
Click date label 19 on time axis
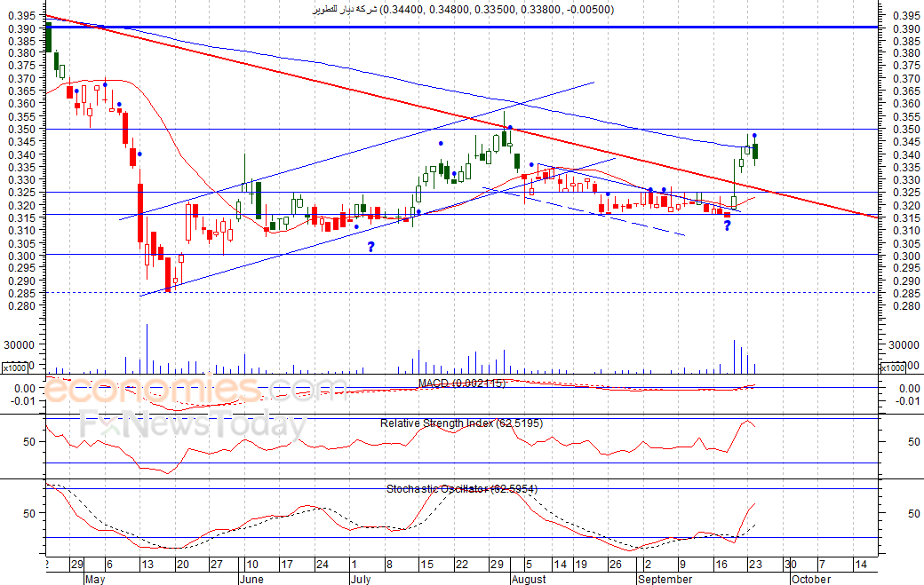(x=581, y=565)
